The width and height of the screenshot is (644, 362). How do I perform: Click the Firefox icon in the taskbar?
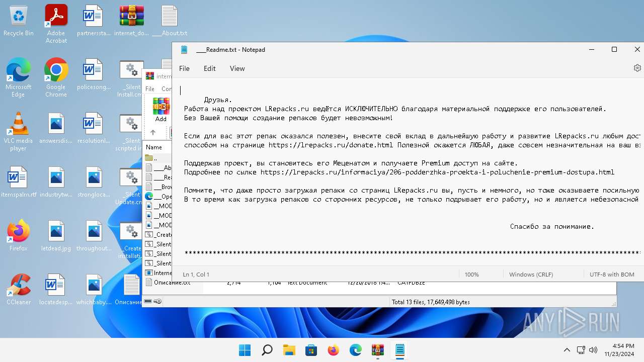pos(334,350)
